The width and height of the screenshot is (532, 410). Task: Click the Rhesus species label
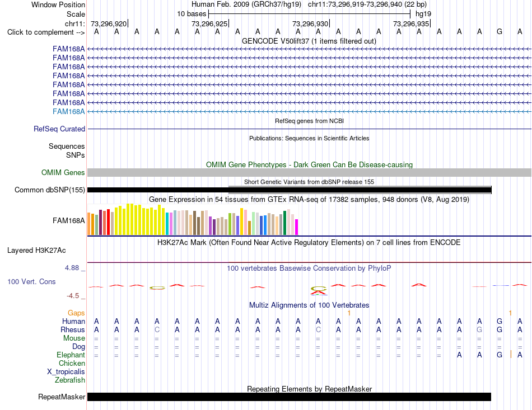click(x=73, y=329)
